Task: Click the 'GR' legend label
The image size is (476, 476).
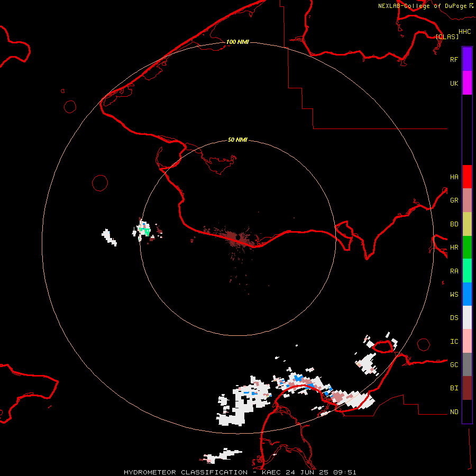Action: tap(454, 200)
